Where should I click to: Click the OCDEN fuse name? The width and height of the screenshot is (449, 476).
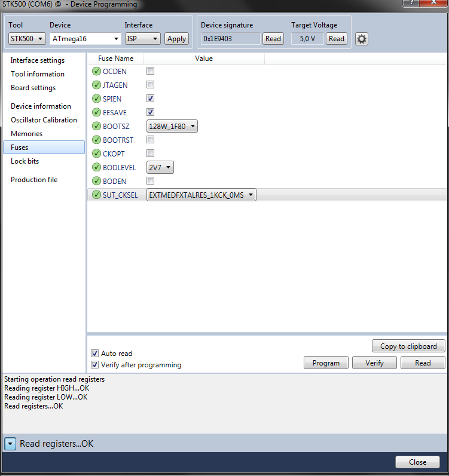tap(115, 72)
